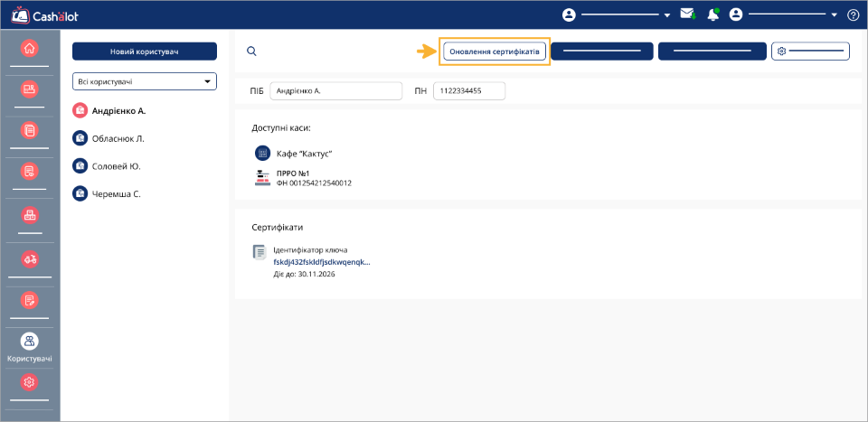The image size is (868, 422).
Task: Click the outlined button with gear icon
Action: click(x=810, y=52)
